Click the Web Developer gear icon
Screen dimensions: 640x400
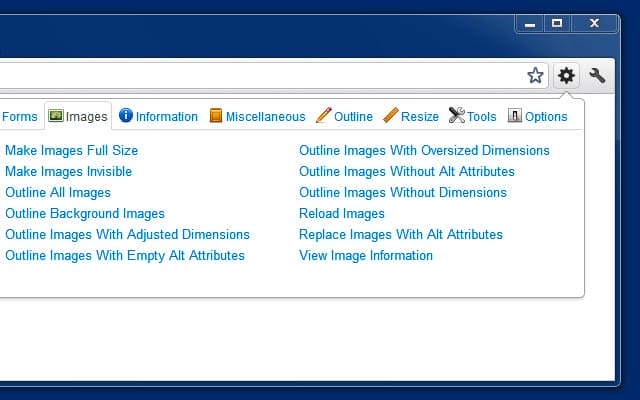point(567,75)
